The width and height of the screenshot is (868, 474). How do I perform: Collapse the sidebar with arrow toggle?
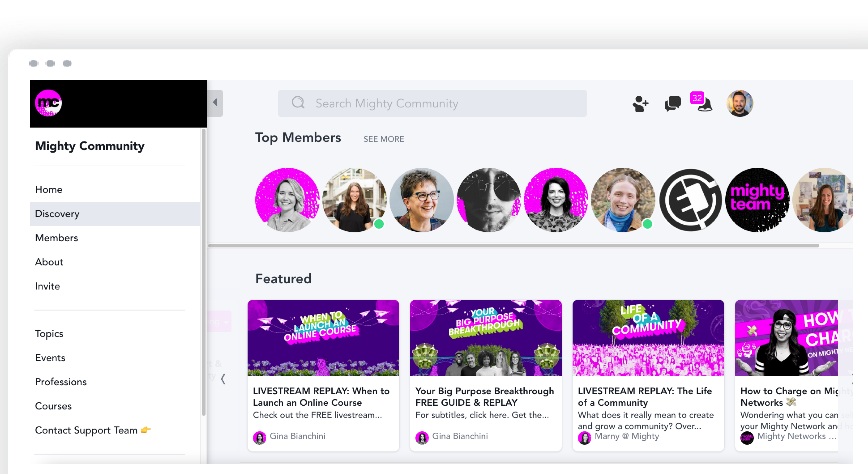click(x=215, y=103)
